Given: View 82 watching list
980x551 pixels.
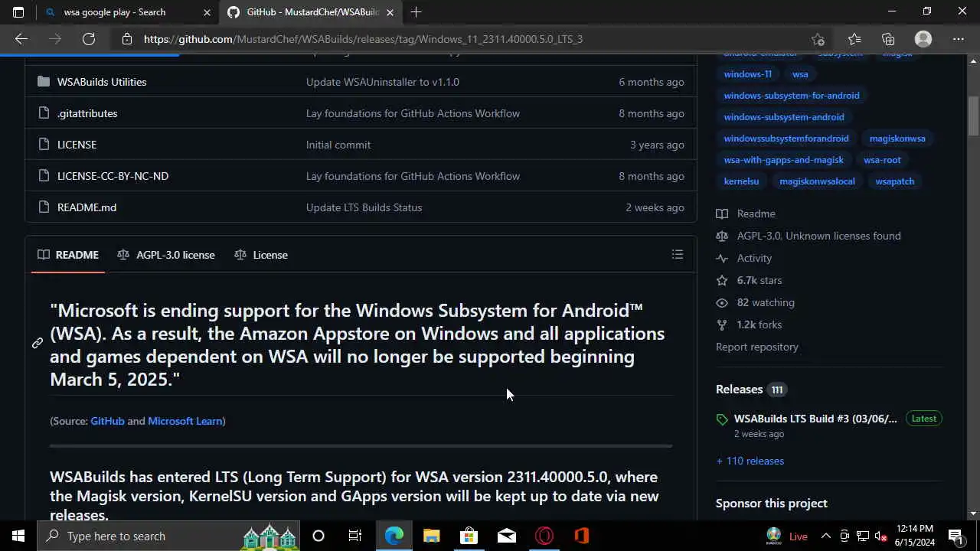Looking at the screenshot, I should pos(756,302).
